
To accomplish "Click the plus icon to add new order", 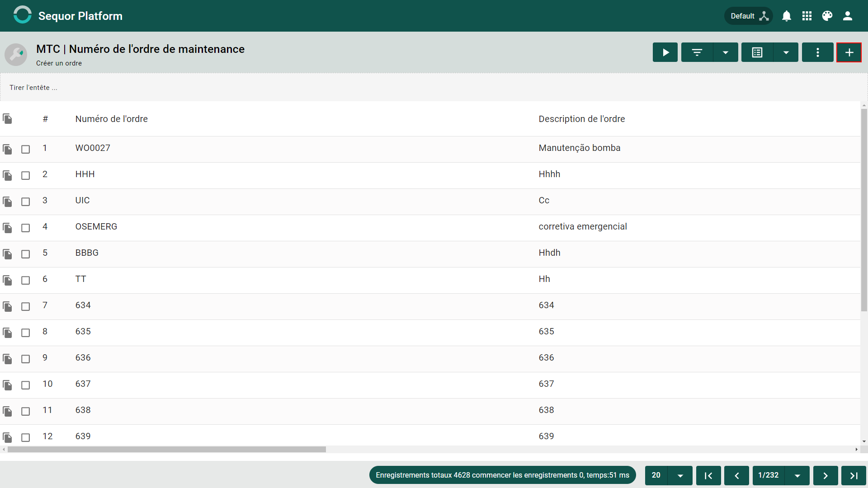I will [849, 52].
